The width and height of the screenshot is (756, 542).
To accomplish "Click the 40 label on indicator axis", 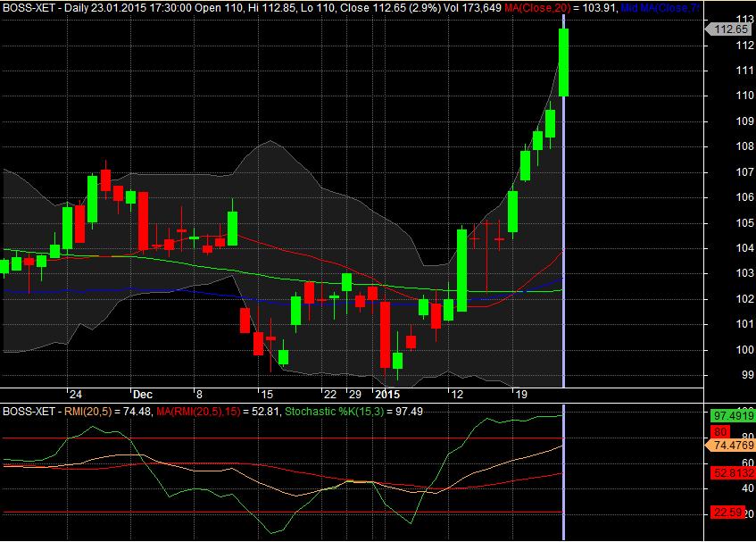I will [x=748, y=488].
